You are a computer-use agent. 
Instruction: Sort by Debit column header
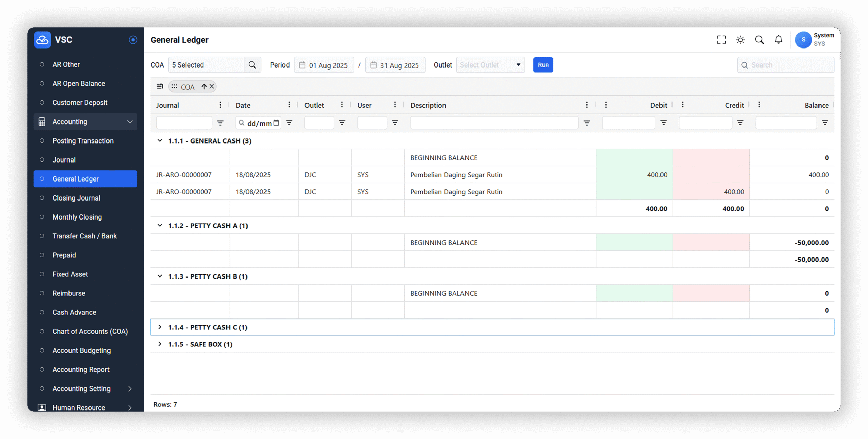(x=658, y=105)
